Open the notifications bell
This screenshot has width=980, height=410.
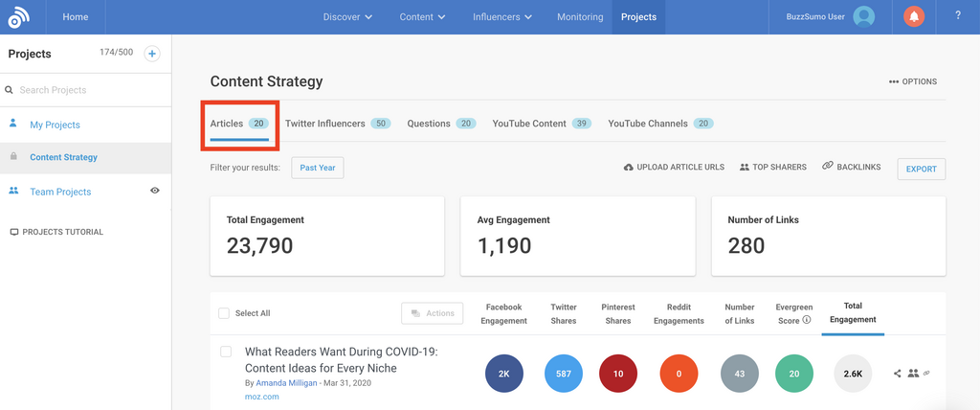(x=914, y=16)
